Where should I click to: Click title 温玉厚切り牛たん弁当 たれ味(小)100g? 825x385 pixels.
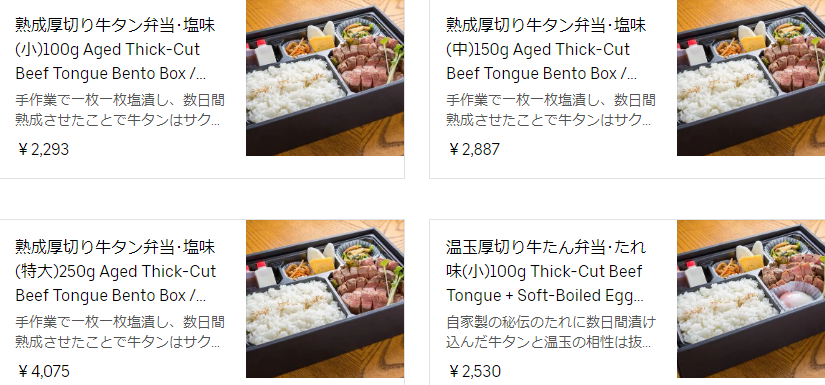(546, 271)
